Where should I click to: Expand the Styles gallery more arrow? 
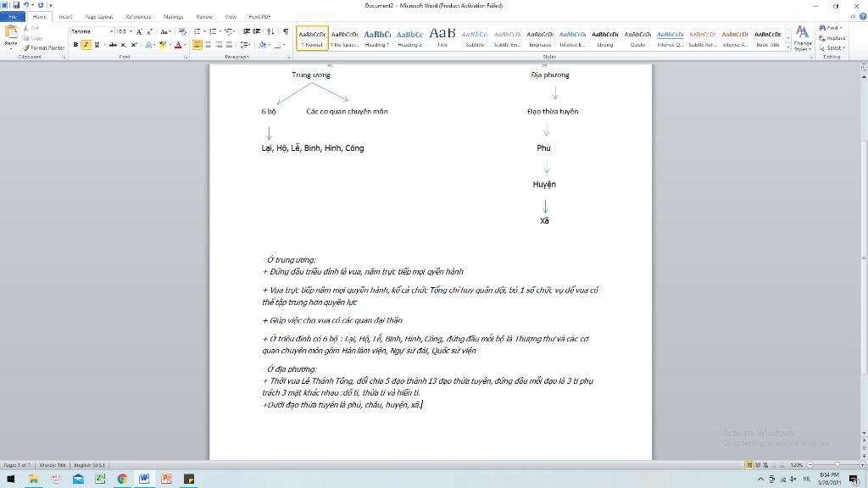788,48
